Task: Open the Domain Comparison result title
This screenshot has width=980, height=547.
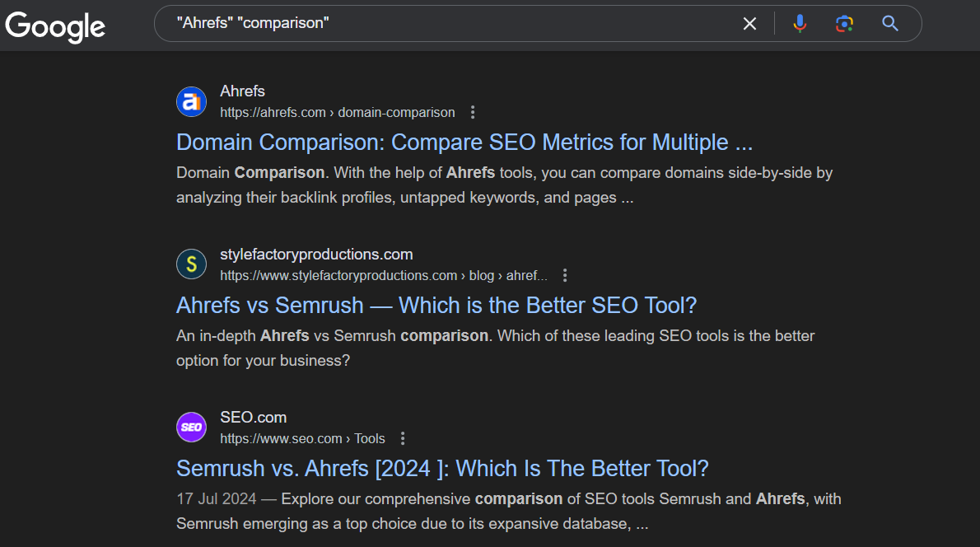Action: click(464, 142)
